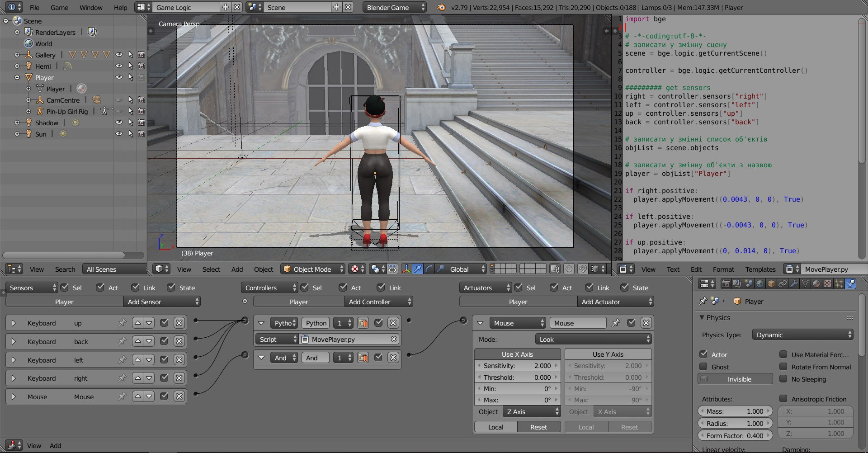The image size is (868, 453).
Task: Open the Blender Game engine dropdown
Action: click(x=395, y=7)
